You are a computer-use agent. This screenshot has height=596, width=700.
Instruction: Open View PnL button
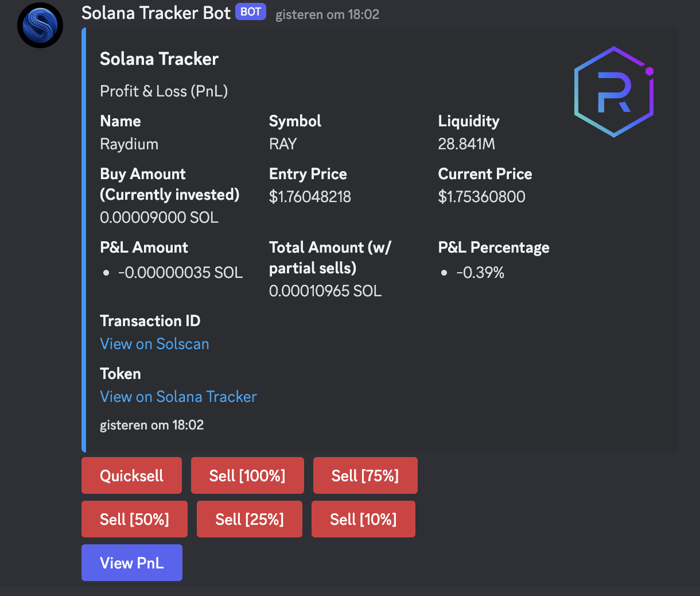coord(132,563)
